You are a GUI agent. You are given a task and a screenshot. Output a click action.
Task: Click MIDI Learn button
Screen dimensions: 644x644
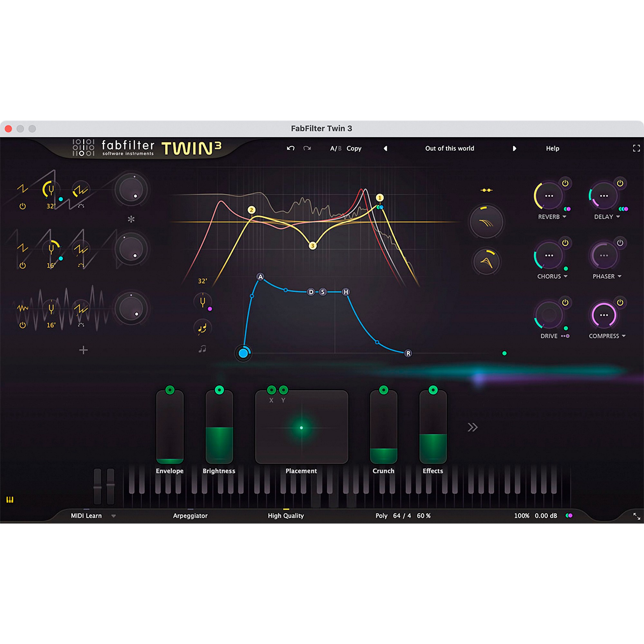(x=86, y=516)
